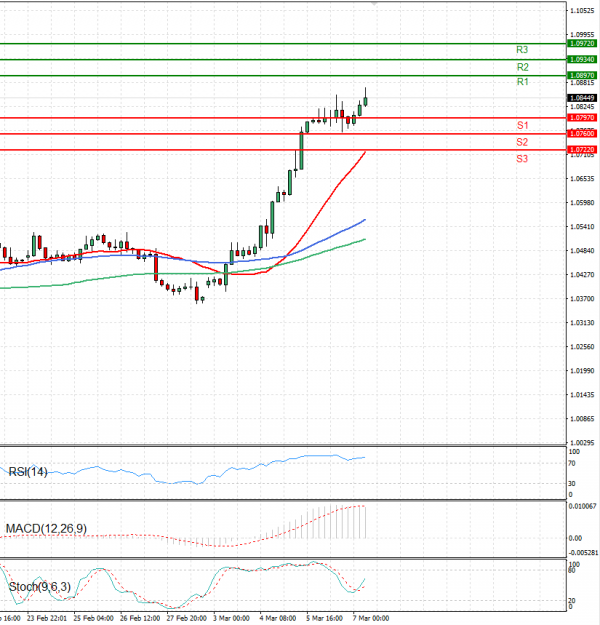The image size is (600, 625).
Task: Click the 1.10525 price scale value
Action: 582,11
